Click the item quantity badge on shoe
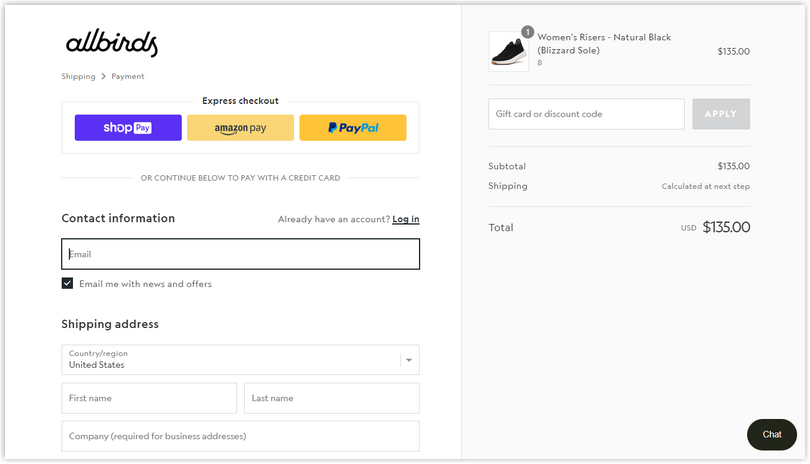This screenshot has height=464, width=810. pyautogui.click(x=527, y=32)
